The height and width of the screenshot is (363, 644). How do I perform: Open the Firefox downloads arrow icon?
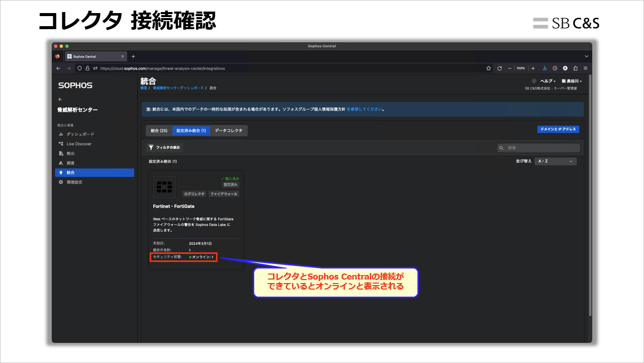[545, 68]
